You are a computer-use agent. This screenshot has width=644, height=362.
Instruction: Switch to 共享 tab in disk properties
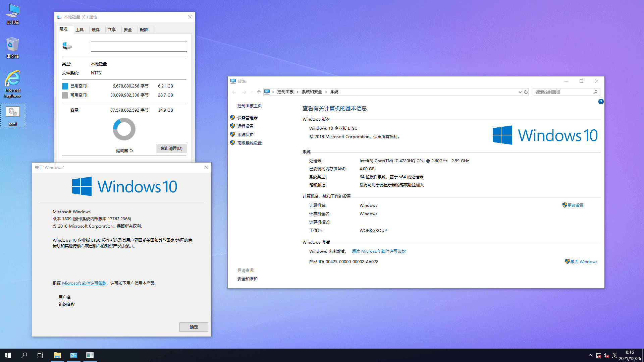(x=113, y=29)
